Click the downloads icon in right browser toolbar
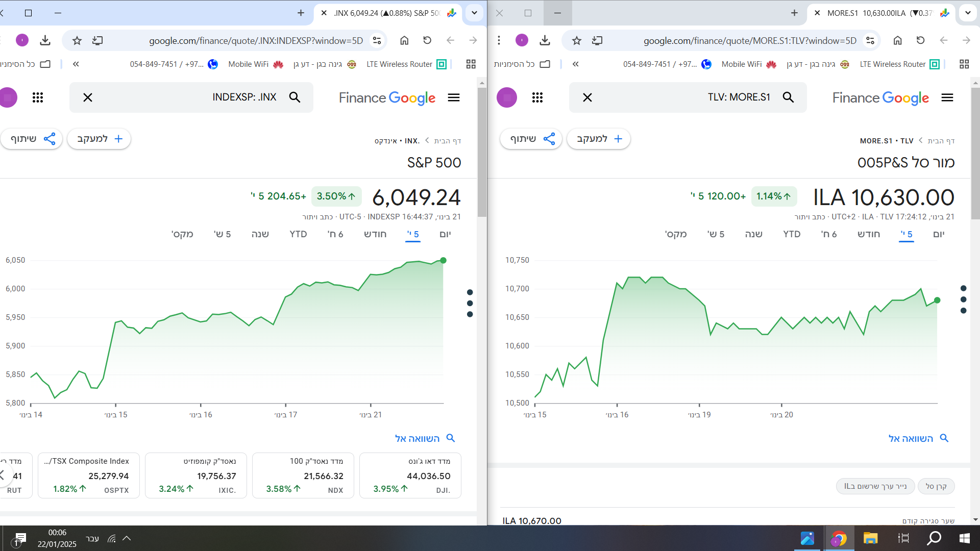Image resolution: width=980 pixels, height=551 pixels. point(545,40)
